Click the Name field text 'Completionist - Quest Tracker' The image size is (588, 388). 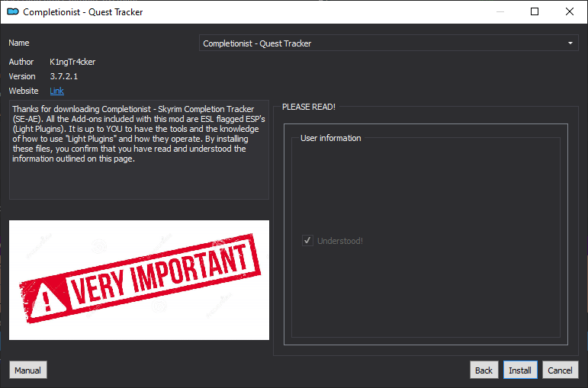tap(257, 43)
